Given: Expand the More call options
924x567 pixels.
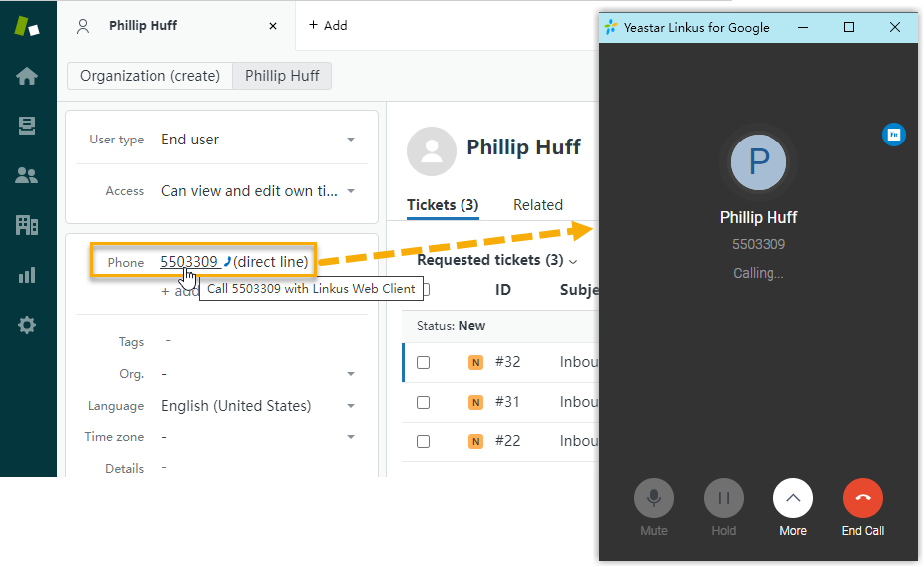Looking at the screenshot, I should tap(793, 498).
